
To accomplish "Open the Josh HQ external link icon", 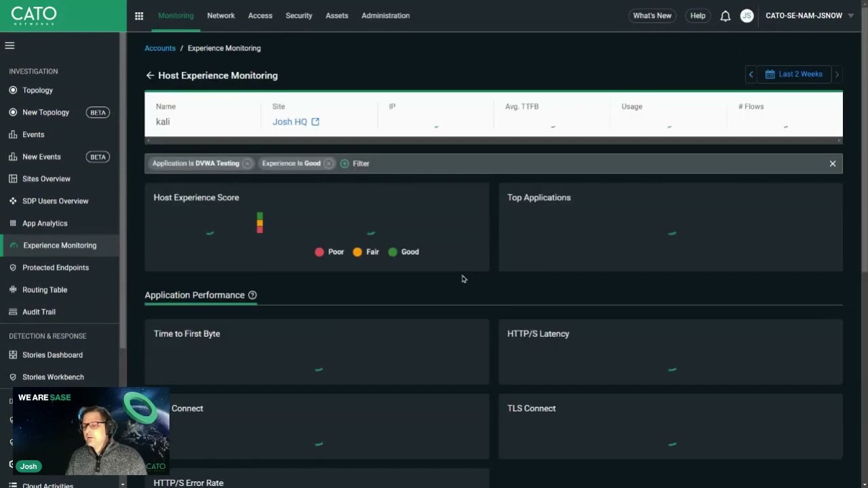I will tap(315, 122).
